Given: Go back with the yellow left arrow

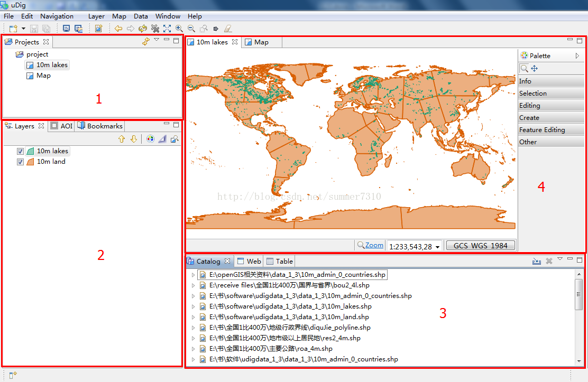Looking at the screenshot, I should 118,29.
